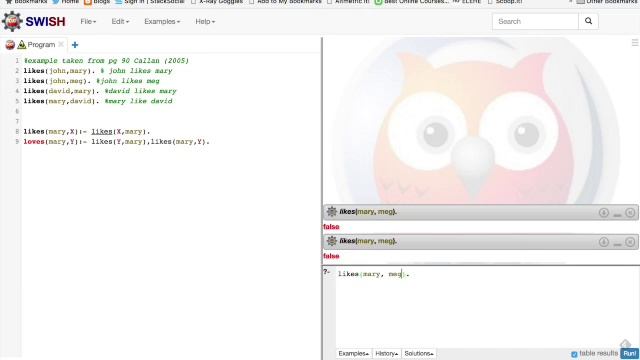The image size is (640, 360).
Task: Click gear icon of first likes(mary, meg) query
Action: pyautogui.click(x=331, y=211)
